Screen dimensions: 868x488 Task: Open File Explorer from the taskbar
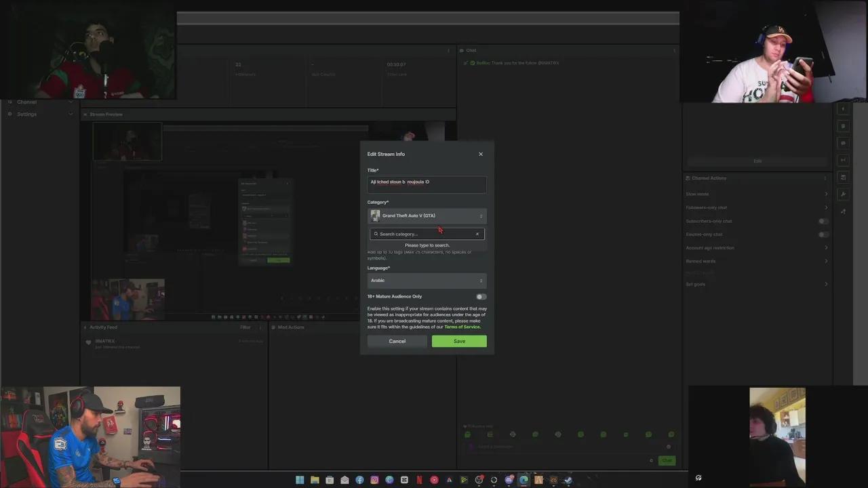315,480
